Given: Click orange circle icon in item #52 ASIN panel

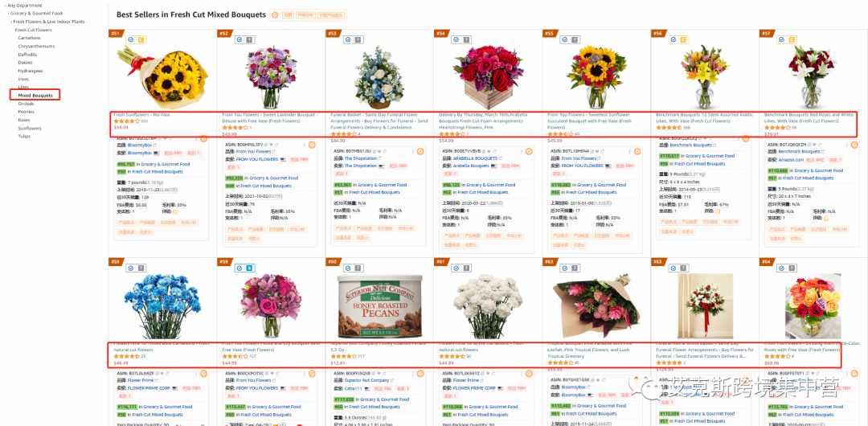Looking at the screenshot, I should click(x=312, y=145).
